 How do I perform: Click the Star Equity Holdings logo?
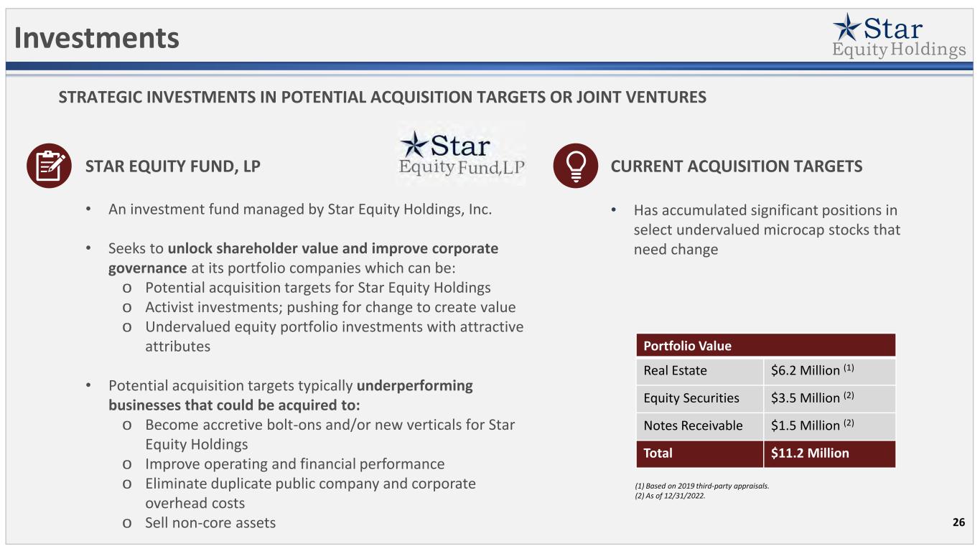pyautogui.click(x=899, y=36)
